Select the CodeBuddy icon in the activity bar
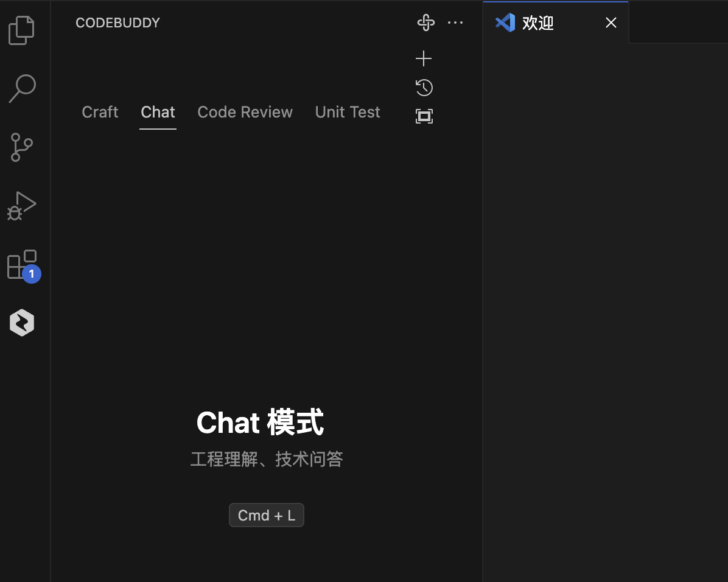 click(22, 322)
